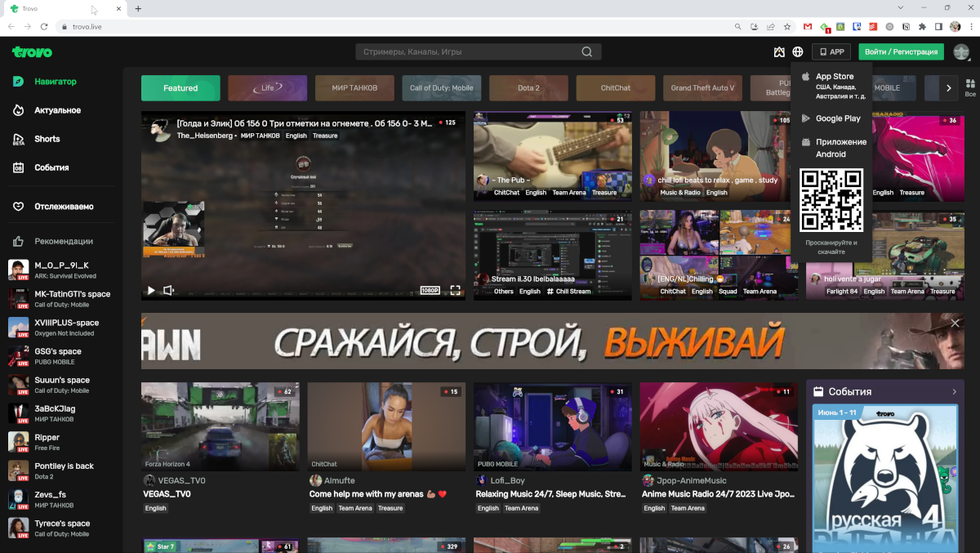
Task: Open the language globe icon
Action: [798, 52]
